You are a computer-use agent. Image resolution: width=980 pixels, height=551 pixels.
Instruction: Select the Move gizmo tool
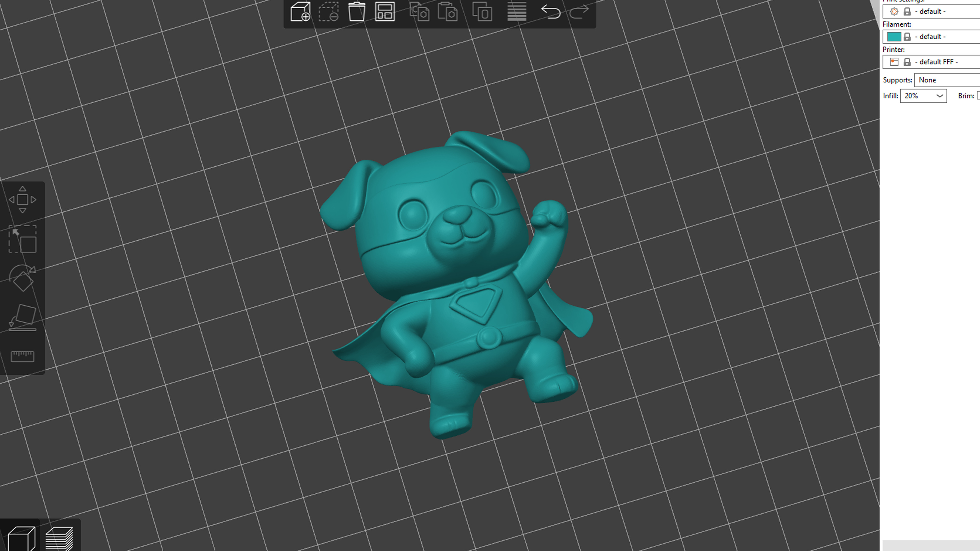22,200
